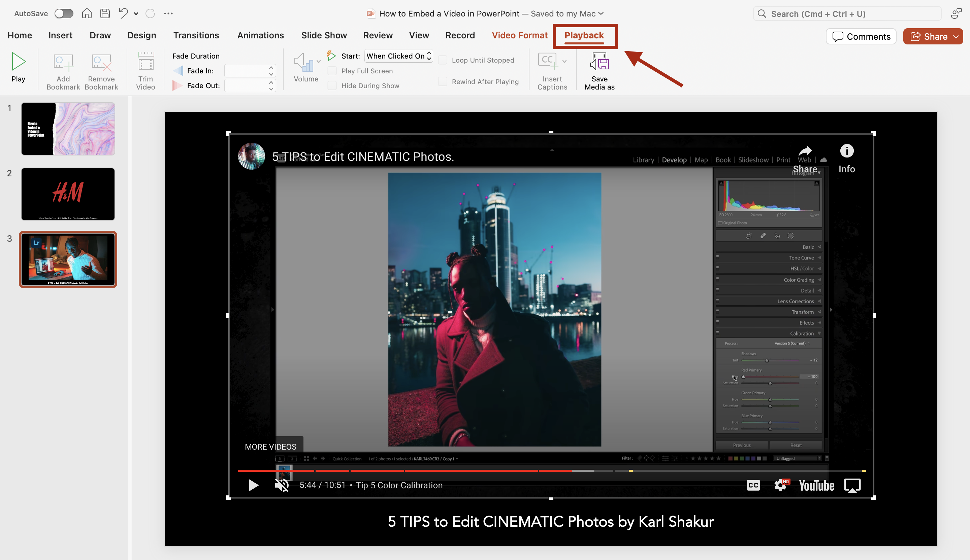This screenshot has width=970, height=560.
Task: Open the Start: When Clicked On dropdown
Action: click(x=398, y=56)
